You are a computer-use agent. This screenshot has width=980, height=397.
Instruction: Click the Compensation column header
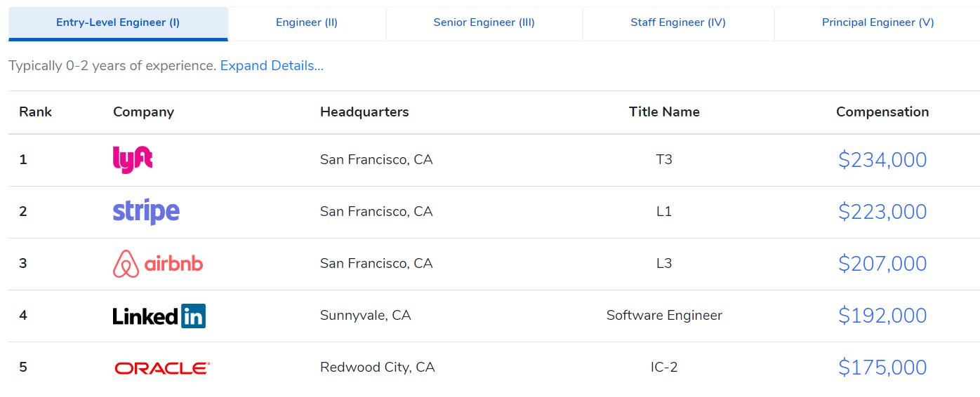[x=882, y=112]
